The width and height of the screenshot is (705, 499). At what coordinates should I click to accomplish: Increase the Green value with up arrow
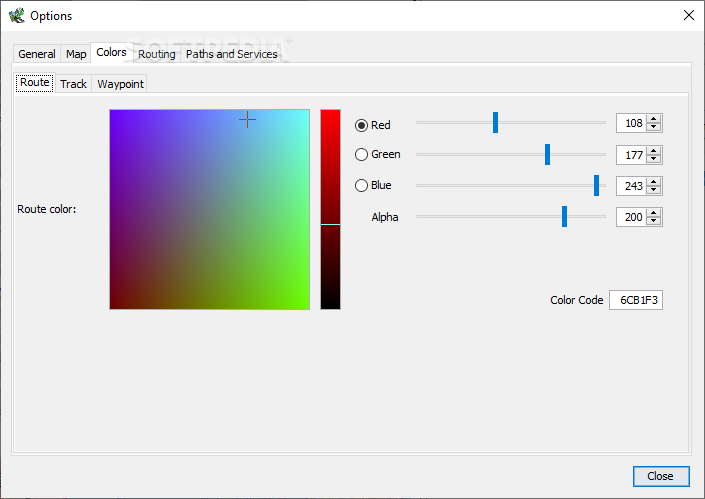[x=654, y=151]
